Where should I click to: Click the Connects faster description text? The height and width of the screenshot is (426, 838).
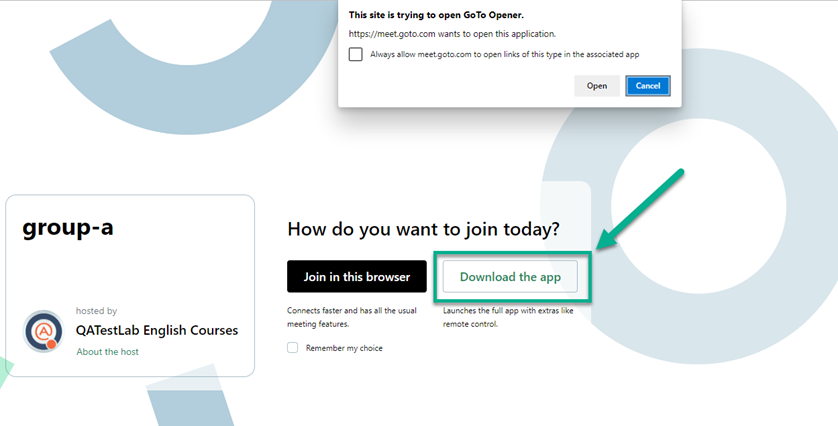coord(352,317)
